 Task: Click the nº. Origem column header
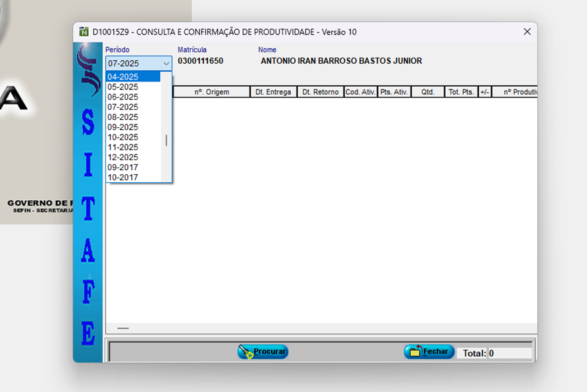pos(211,92)
